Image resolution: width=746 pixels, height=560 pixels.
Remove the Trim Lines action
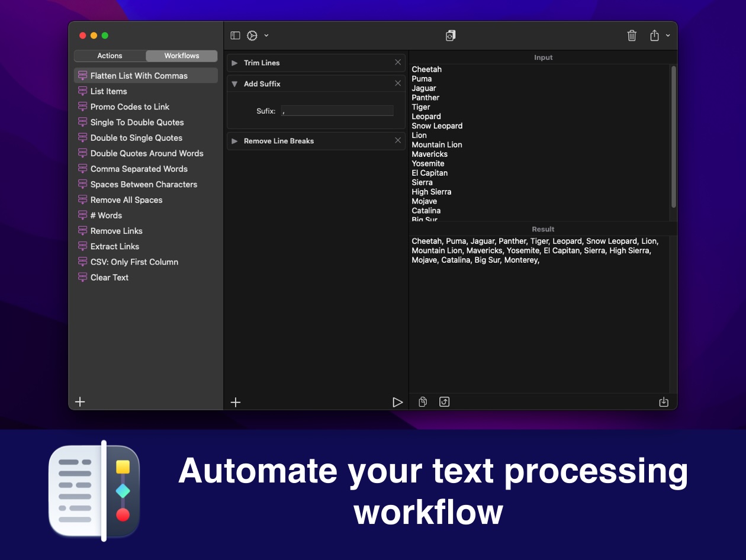click(x=398, y=62)
